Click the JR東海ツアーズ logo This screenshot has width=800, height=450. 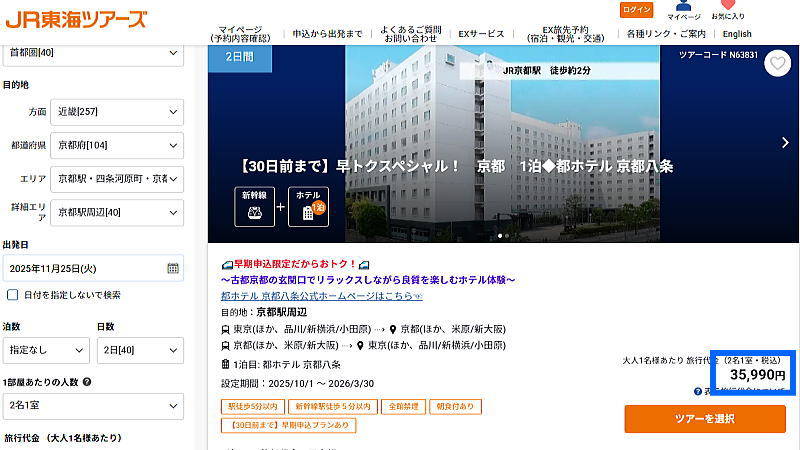[76, 19]
